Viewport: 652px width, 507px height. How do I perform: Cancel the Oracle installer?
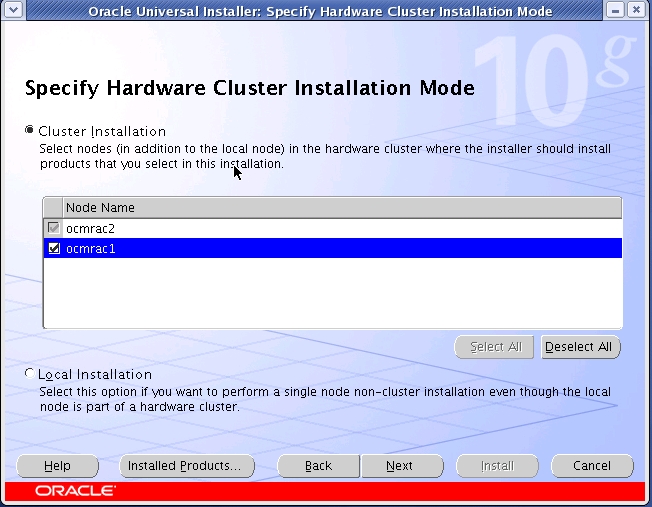[592, 466]
